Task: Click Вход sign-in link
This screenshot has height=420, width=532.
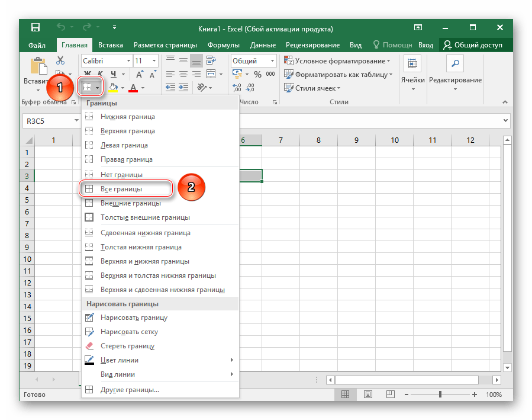Action: click(x=425, y=45)
